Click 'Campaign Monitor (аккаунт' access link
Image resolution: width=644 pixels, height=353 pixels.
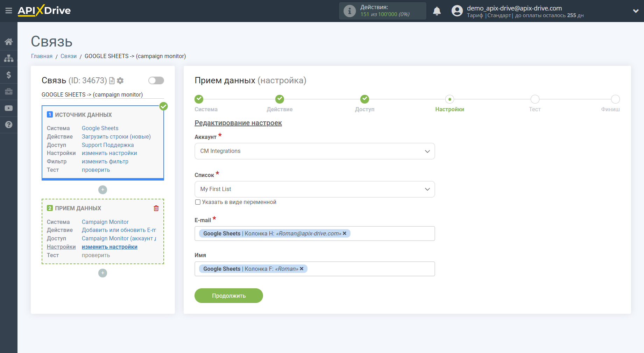(x=119, y=239)
